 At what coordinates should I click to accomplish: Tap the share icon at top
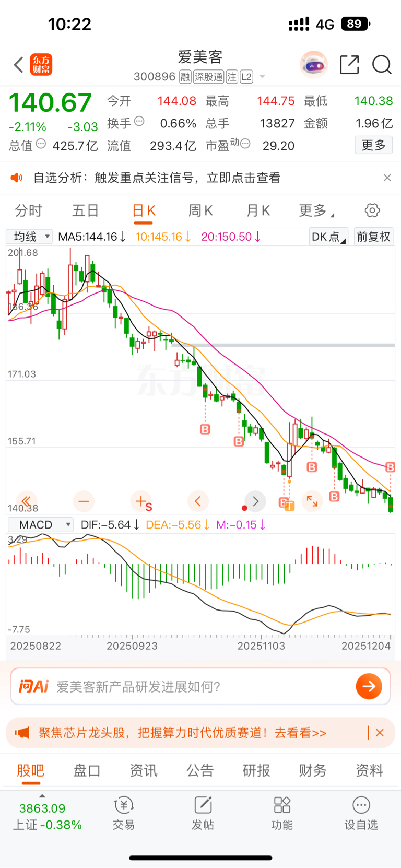click(x=349, y=65)
